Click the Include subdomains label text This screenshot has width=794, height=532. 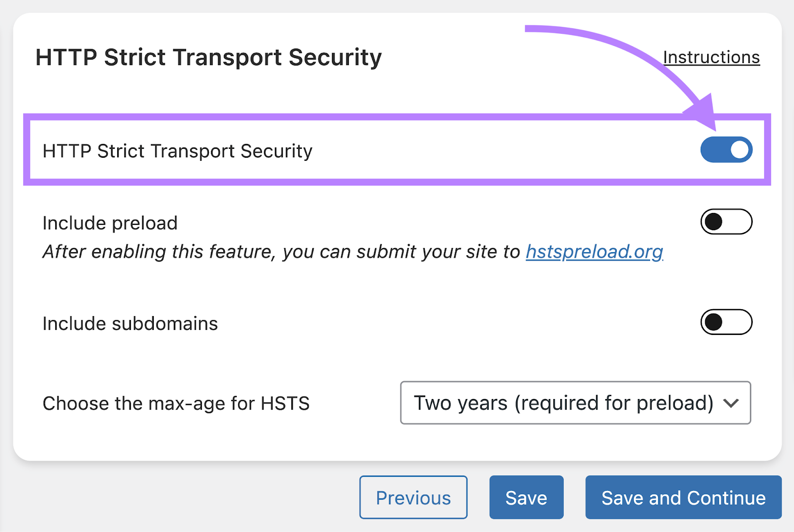129,323
